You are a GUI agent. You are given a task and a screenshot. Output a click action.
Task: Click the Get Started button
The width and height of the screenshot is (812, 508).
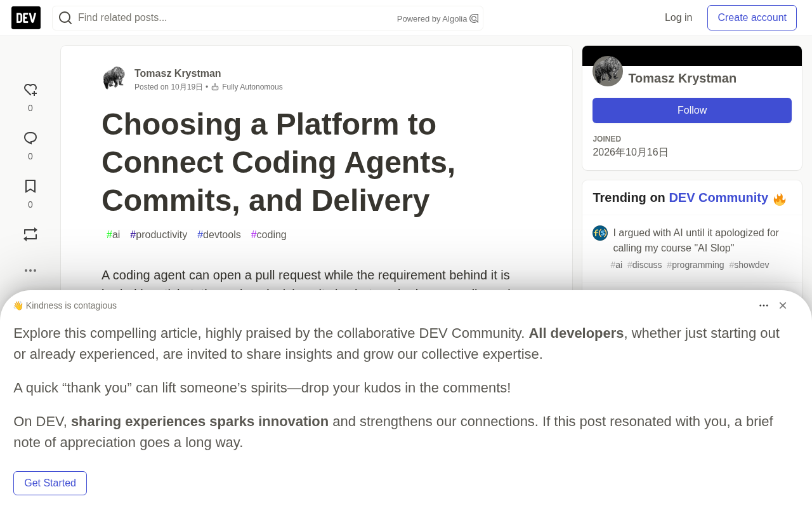(x=50, y=483)
